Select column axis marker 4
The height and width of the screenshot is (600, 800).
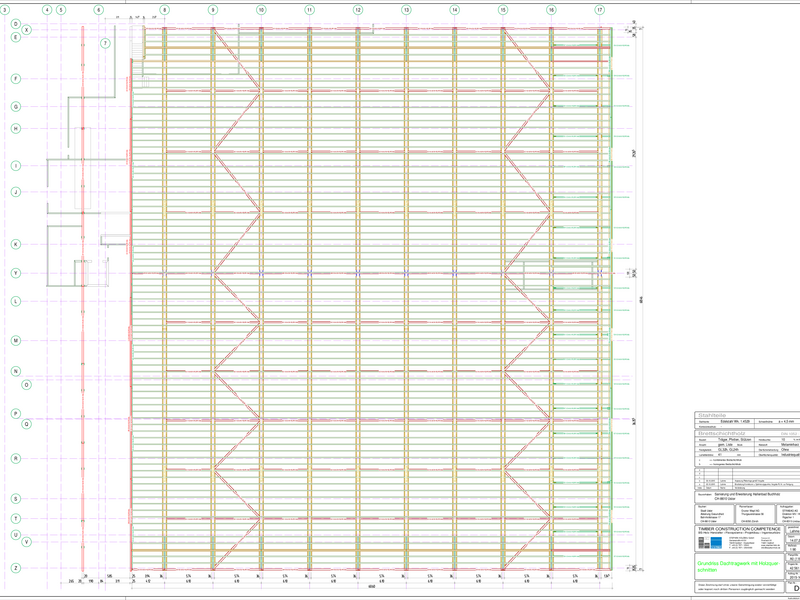pyautogui.click(x=47, y=9)
